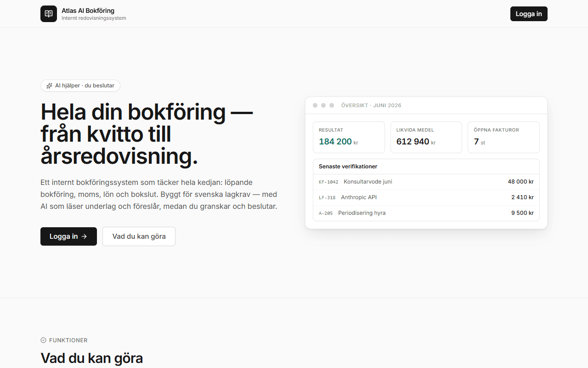
Task: Select the KF-1042 Konsultarvode juni row
Action: tap(426, 182)
